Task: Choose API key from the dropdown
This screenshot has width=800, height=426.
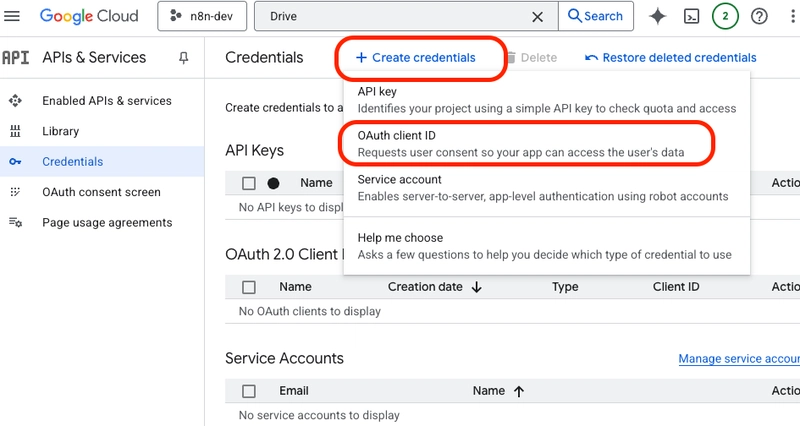Action: (x=546, y=99)
